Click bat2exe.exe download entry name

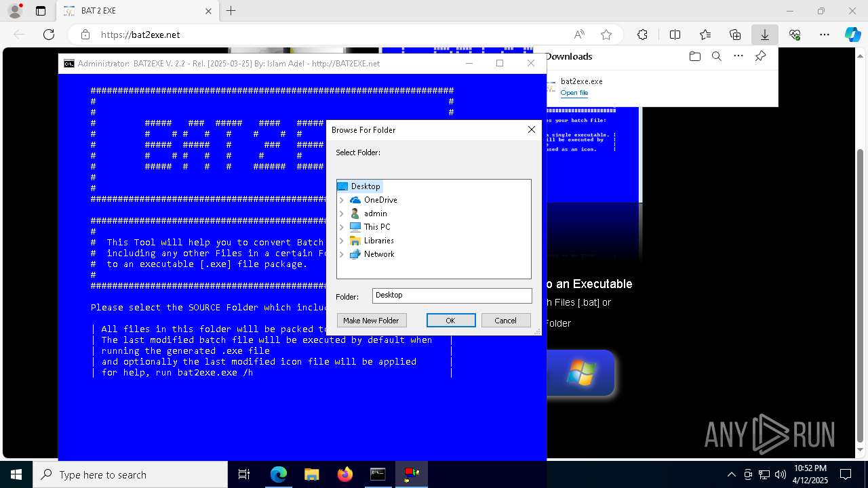coord(581,81)
